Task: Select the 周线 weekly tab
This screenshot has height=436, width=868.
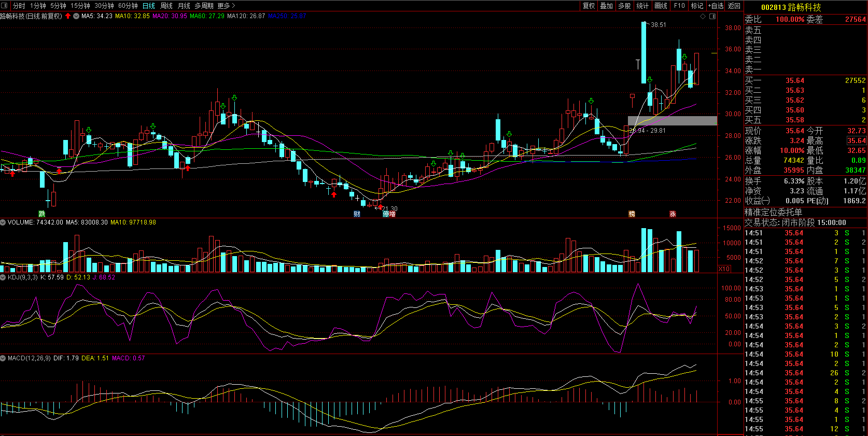Action: (x=166, y=6)
